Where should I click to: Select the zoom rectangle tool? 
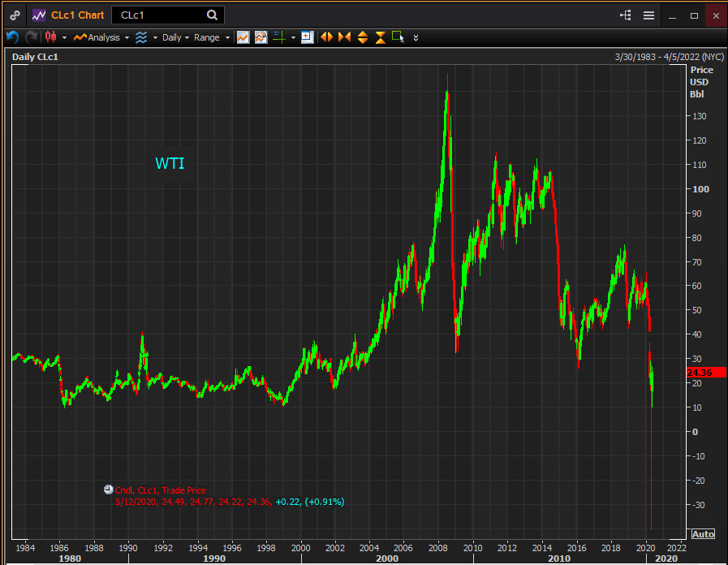[x=398, y=37]
